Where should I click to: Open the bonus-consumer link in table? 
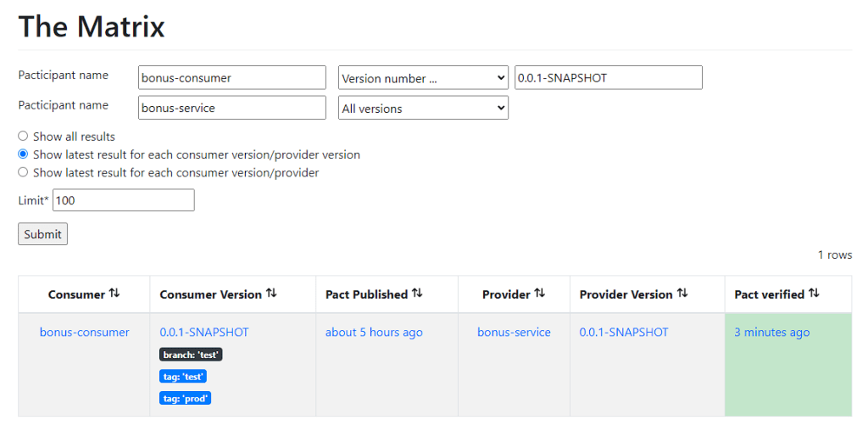(85, 333)
